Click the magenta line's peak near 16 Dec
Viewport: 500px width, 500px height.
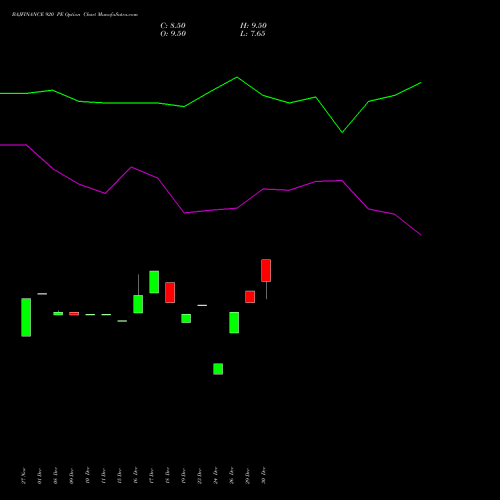[132, 167]
